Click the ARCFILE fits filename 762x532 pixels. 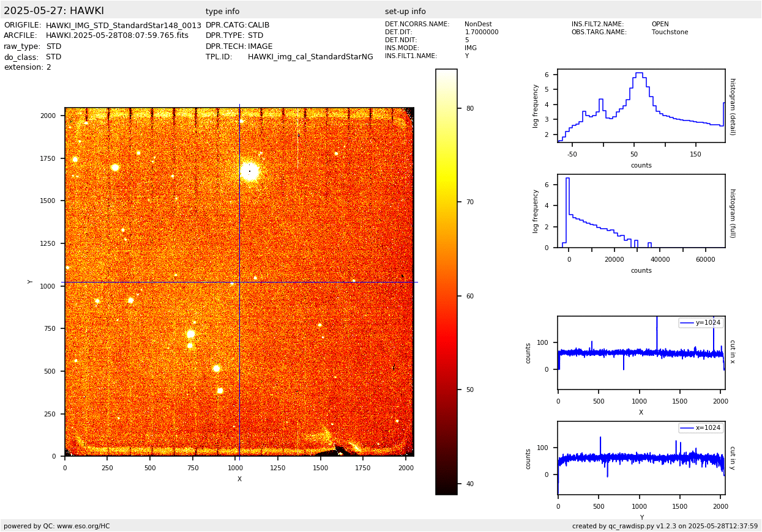(117, 35)
